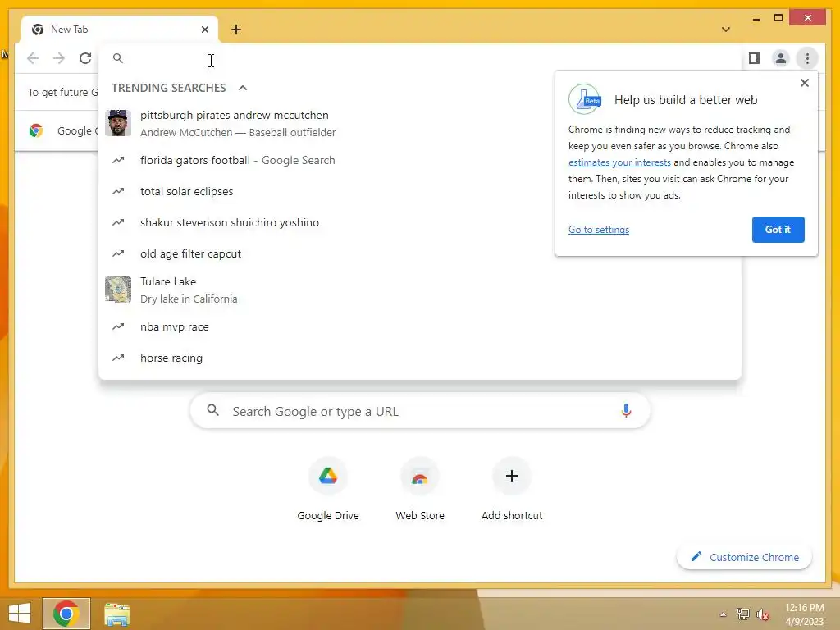Viewport: 840px width, 630px height.
Task: Click the Got it button
Action: coord(778,230)
